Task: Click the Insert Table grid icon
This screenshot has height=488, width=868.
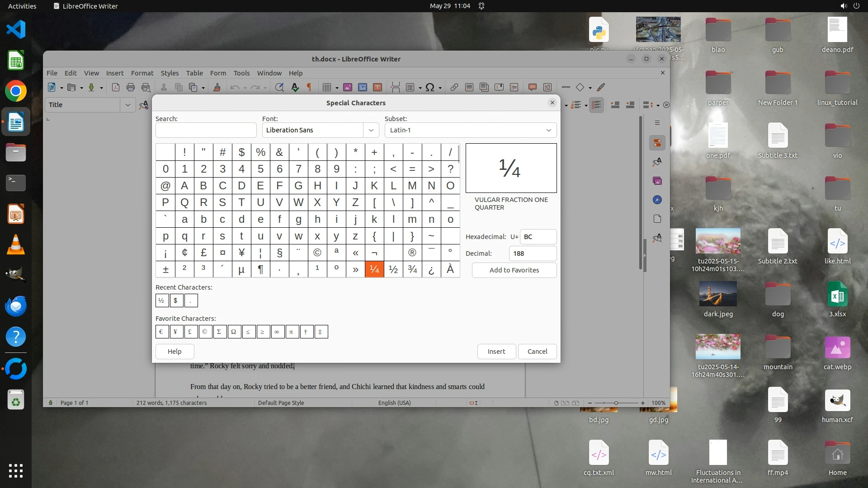Action: coord(327,88)
